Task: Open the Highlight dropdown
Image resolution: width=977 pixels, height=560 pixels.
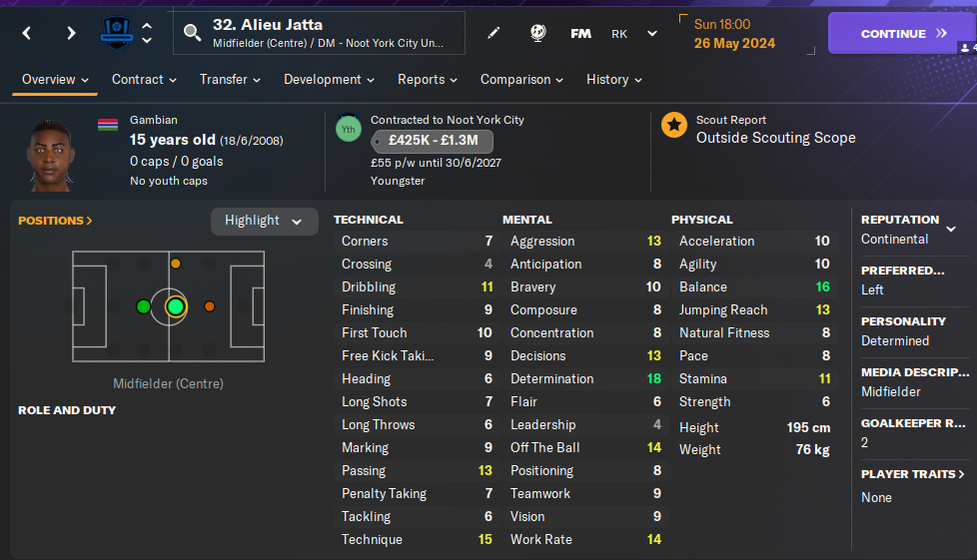Action: coord(264,221)
